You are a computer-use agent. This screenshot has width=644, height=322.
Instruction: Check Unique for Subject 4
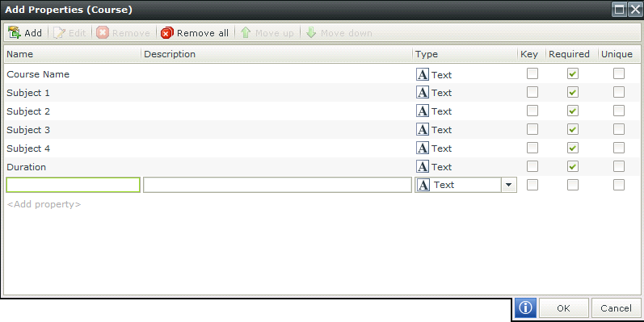point(619,148)
